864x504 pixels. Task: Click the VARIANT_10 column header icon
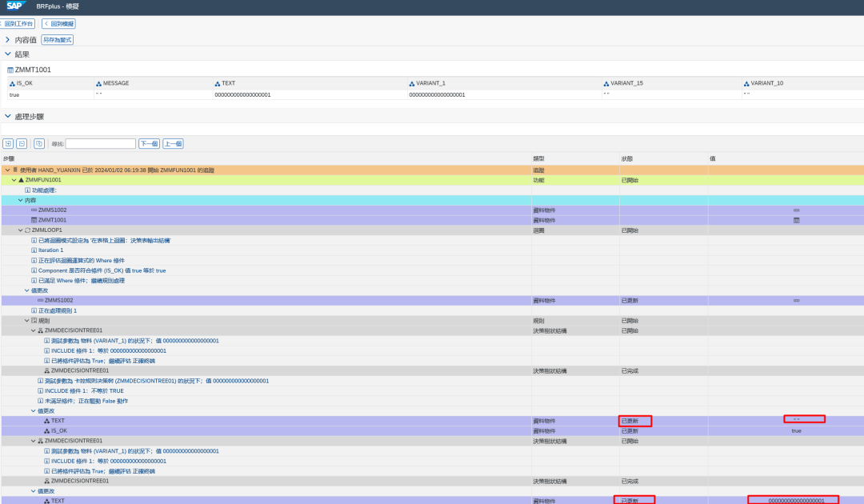pyautogui.click(x=746, y=84)
